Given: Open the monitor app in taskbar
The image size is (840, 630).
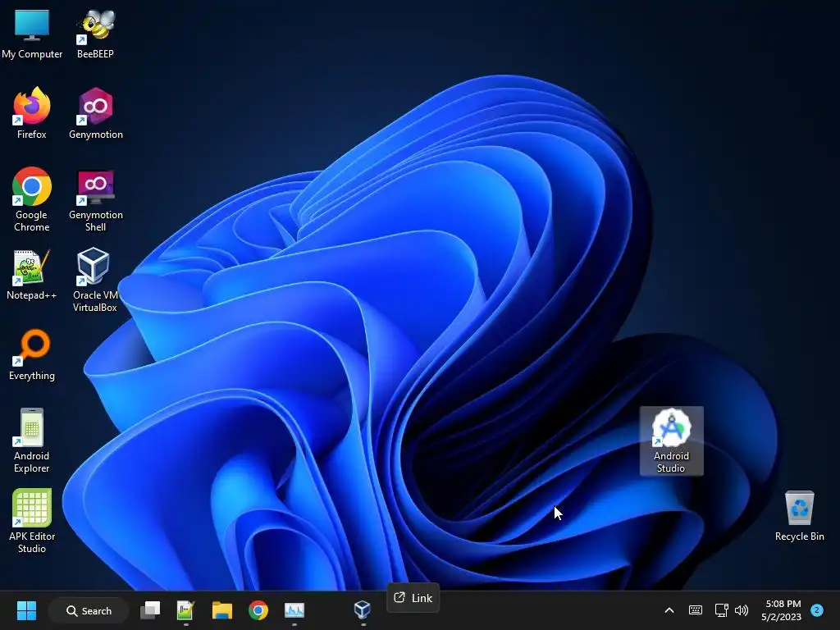Looking at the screenshot, I should click(294, 610).
